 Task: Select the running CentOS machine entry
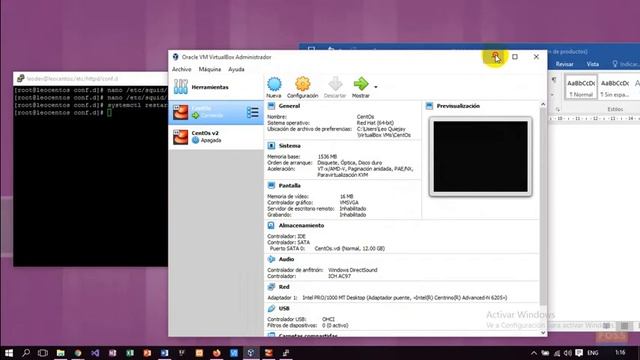(216, 112)
